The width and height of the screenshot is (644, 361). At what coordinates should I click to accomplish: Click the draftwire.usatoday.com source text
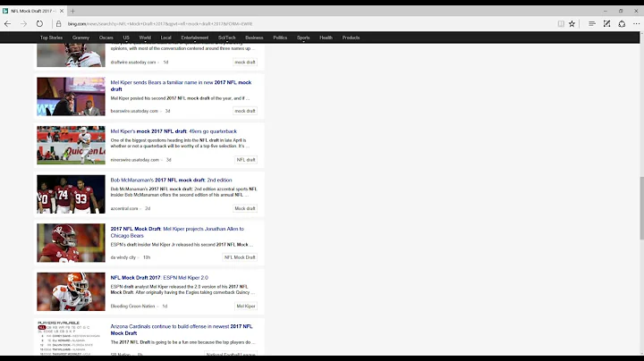coord(133,62)
